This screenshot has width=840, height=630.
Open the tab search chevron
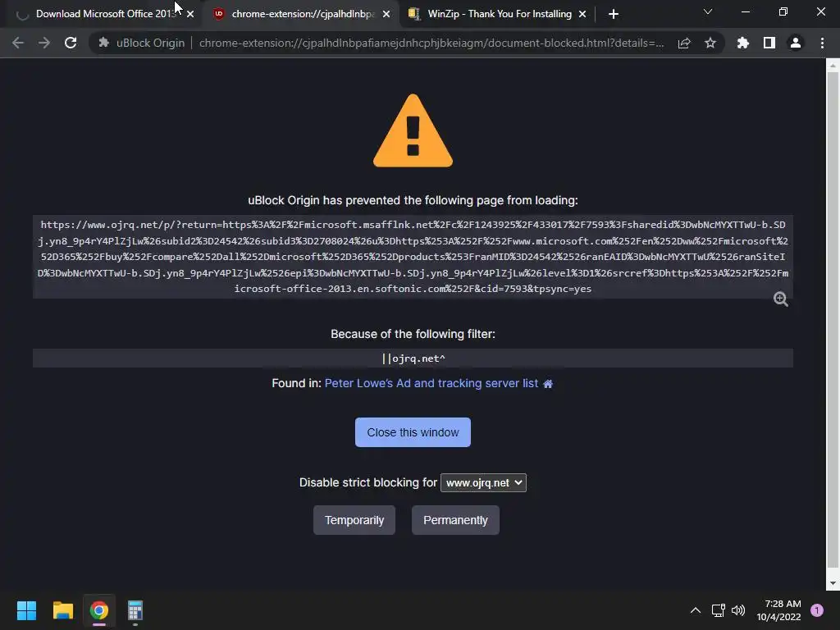(x=708, y=11)
